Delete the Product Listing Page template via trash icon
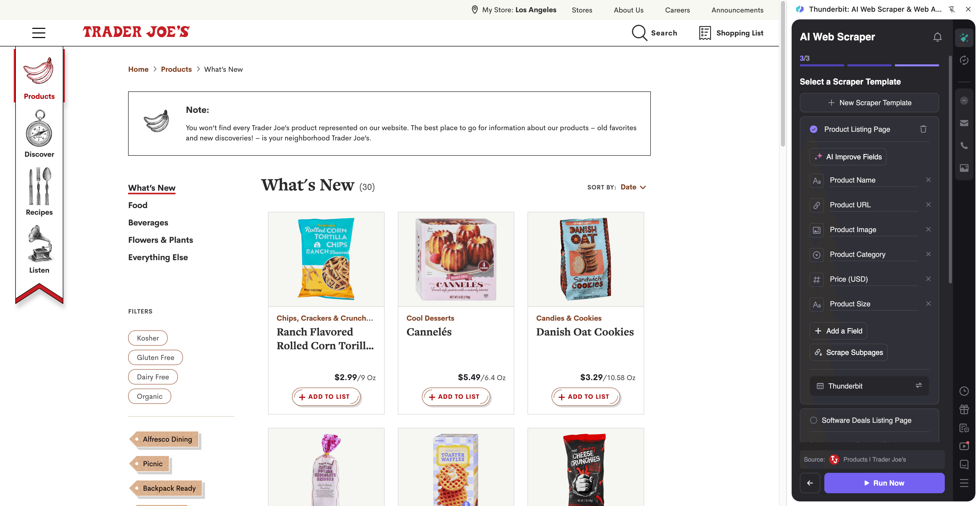 tap(923, 129)
